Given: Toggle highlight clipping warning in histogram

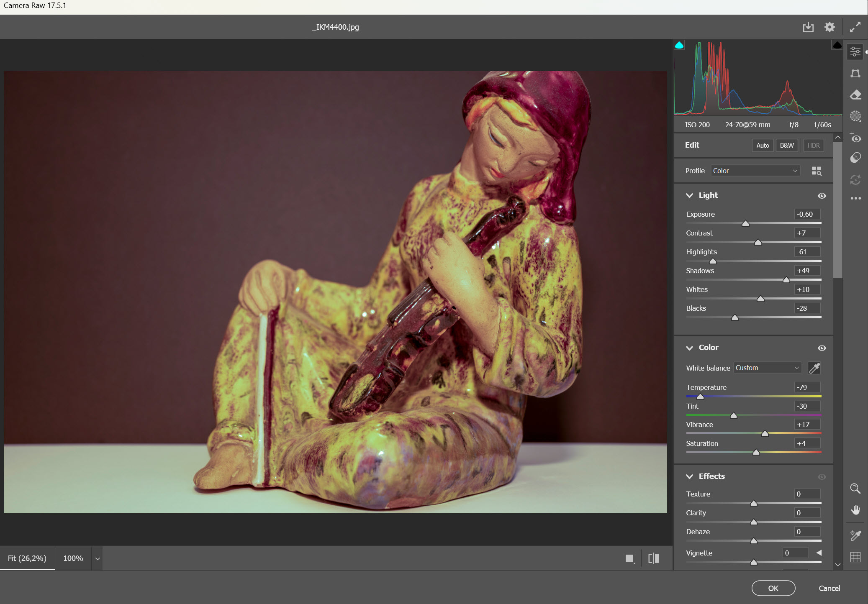Looking at the screenshot, I should pyautogui.click(x=837, y=45).
